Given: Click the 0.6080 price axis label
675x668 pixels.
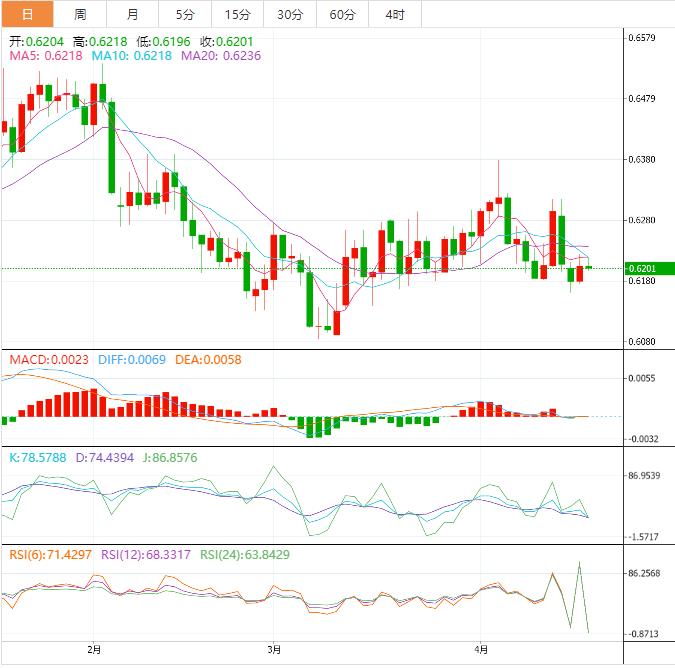Looking at the screenshot, I should tap(642, 341).
